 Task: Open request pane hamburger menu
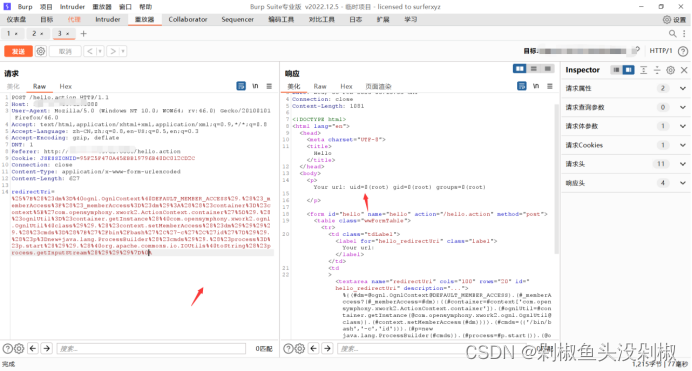(269, 86)
